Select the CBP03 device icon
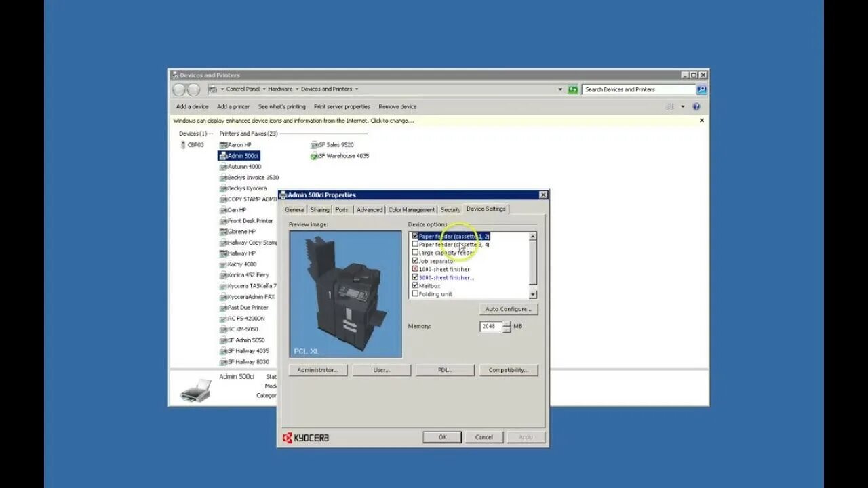 click(x=183, y=145)
